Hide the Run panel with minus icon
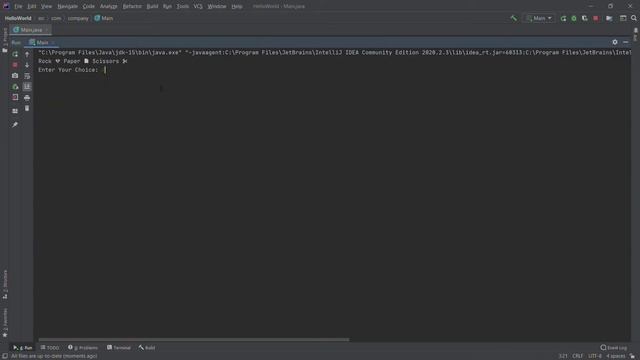Image resolution: width=640 pixels, height=360 pixels. click(x=626, y=42)
